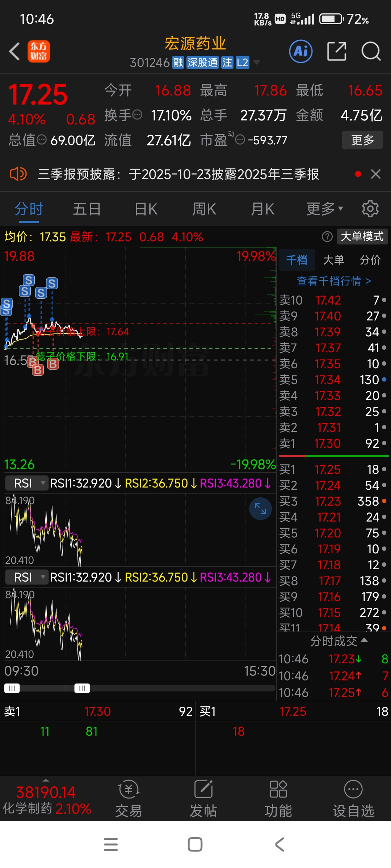Image resolution: width=391 pixels, height=868 pixels.
Task: Tap the 深股通 badge
Action: point(202,63)
